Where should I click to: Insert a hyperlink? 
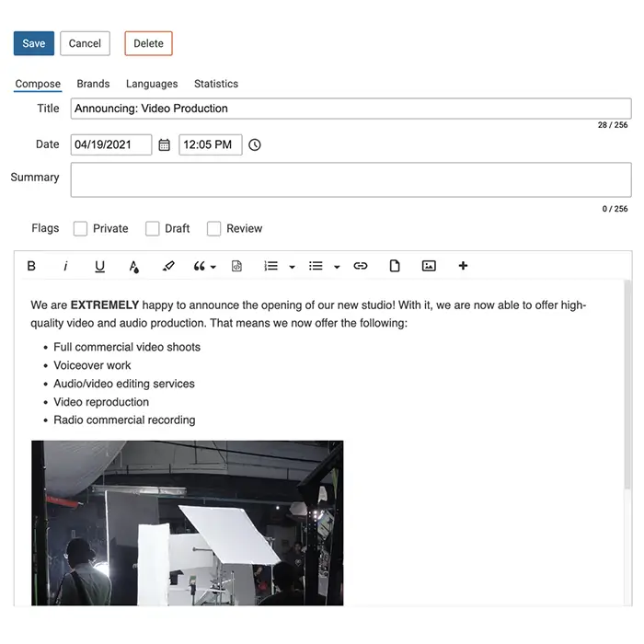361,266
